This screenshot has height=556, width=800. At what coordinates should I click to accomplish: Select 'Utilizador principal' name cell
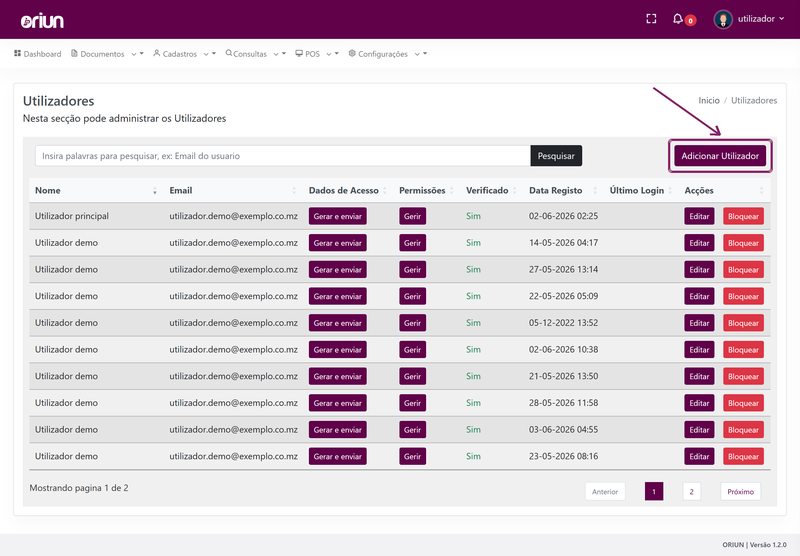[x=72, y=216]
